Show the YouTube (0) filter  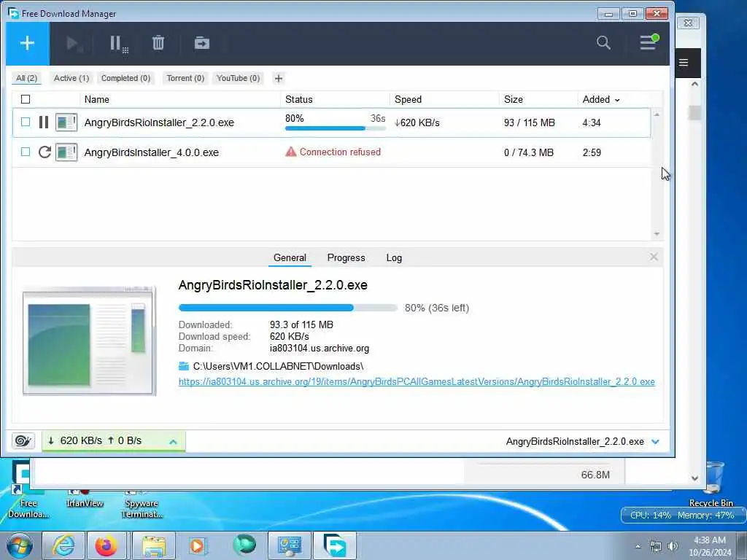(239, 78)
